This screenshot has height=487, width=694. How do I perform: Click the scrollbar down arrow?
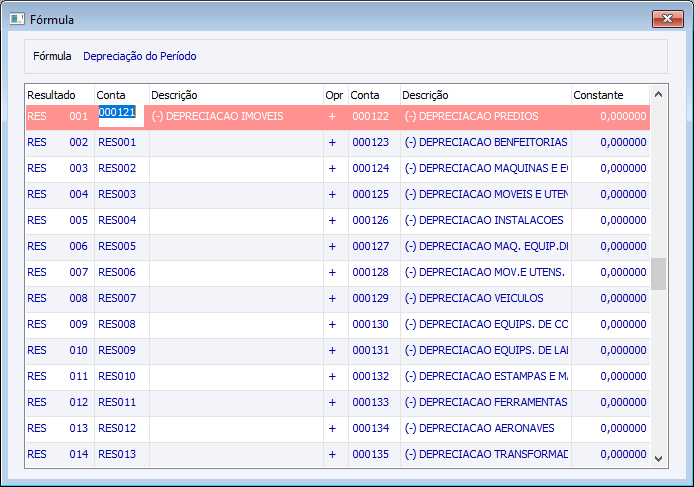tap(658, 459)
